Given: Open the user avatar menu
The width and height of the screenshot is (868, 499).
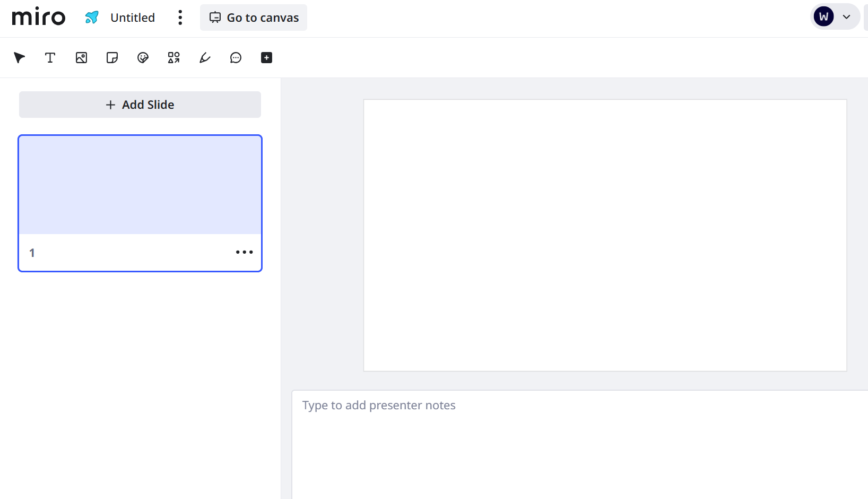Looking at the screenshot, I should (823, 16).
